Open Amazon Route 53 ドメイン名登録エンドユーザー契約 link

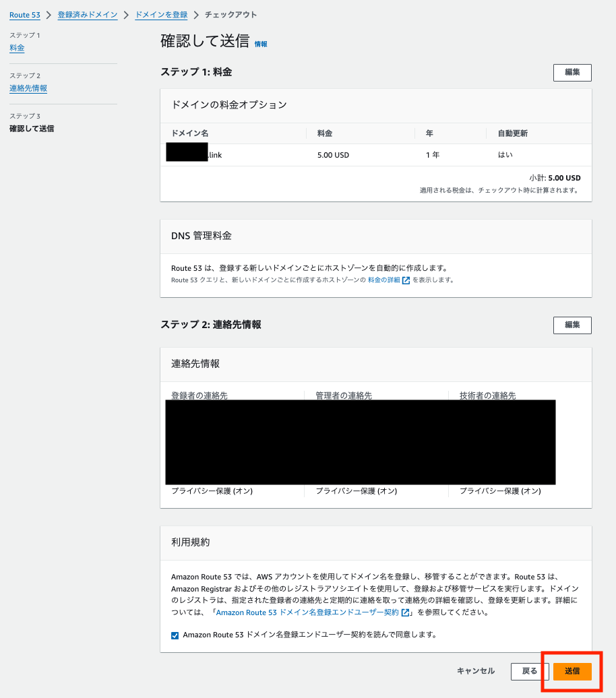pos(307,612)
